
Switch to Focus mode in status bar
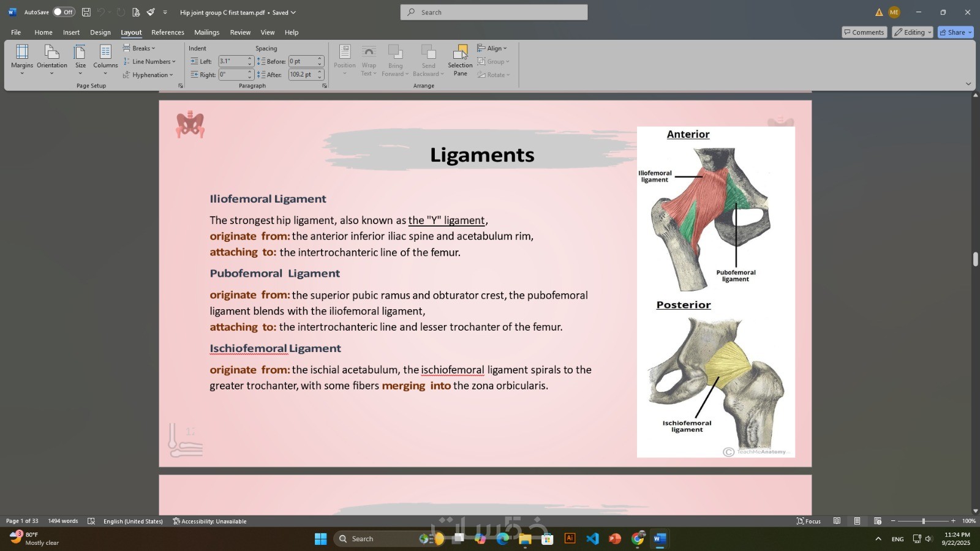809,521
